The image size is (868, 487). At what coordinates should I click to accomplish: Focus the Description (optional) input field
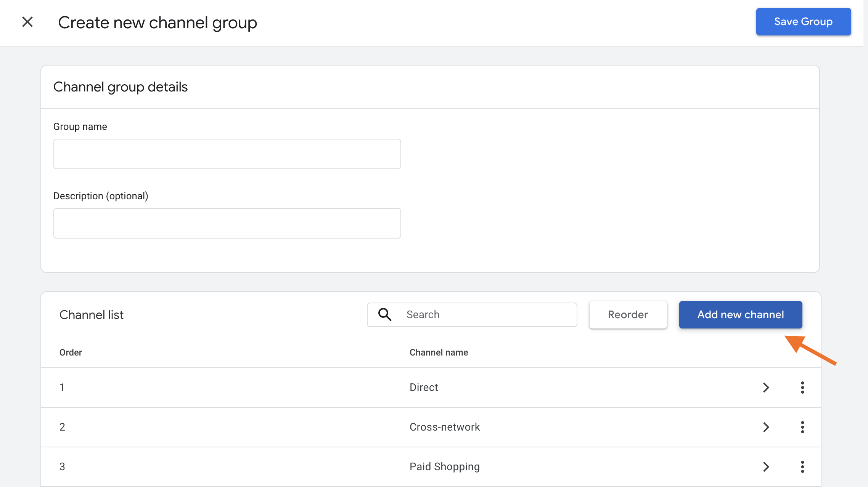coord(227,223)
